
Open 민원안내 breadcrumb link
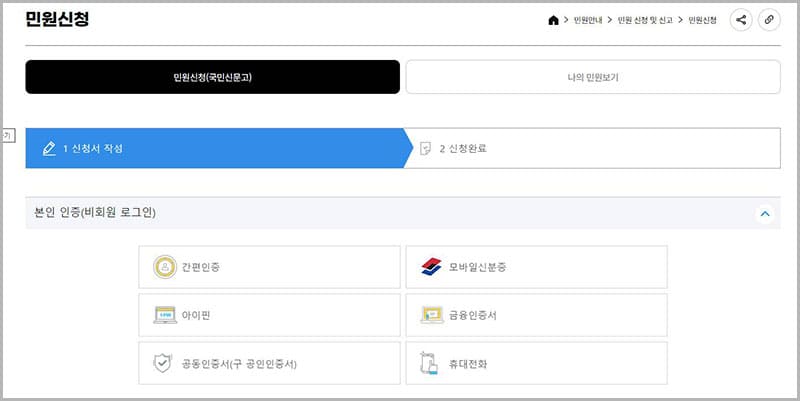click(589, 20)
